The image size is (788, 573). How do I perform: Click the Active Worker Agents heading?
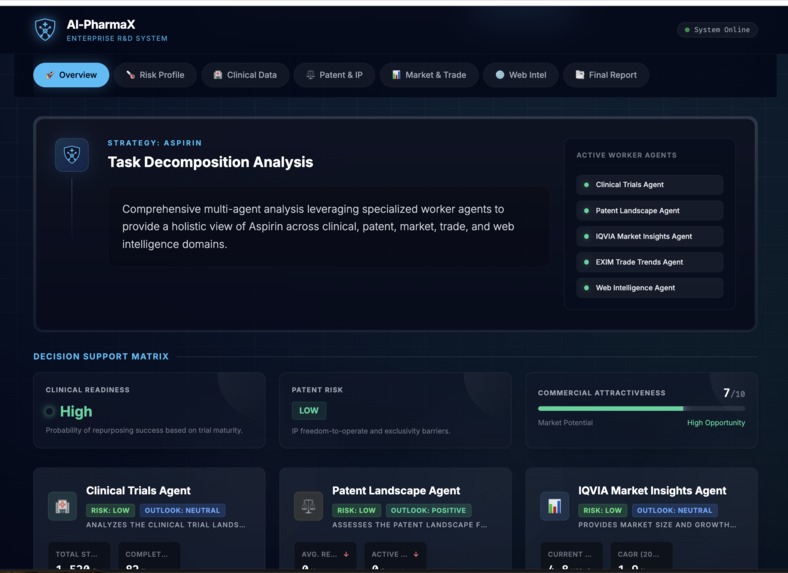[x=626, y=155]
